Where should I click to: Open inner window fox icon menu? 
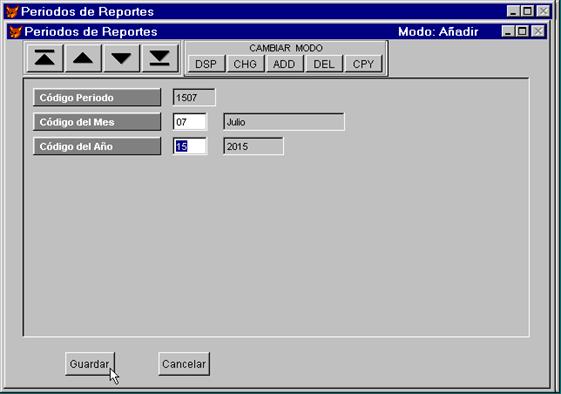pos(15,32)
